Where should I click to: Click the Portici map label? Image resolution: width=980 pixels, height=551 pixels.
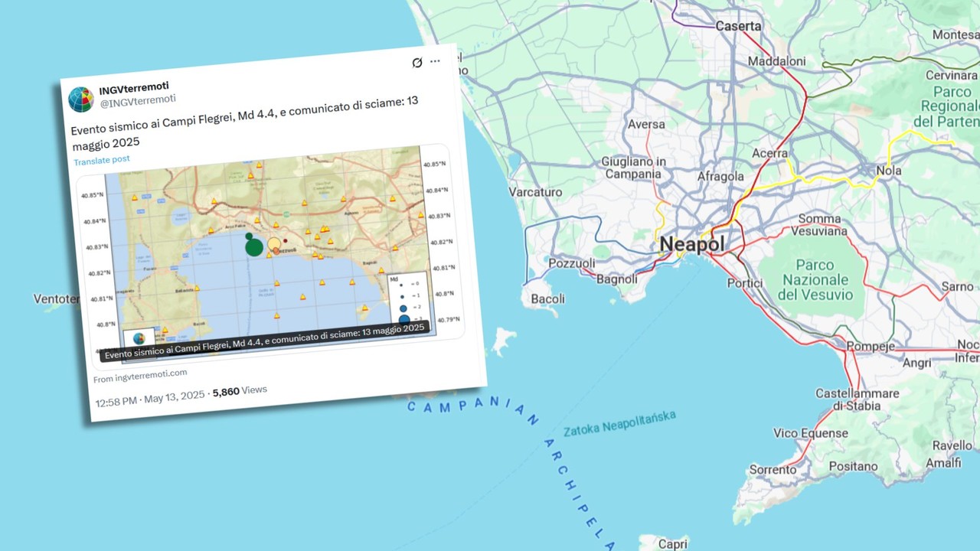[x=745, y=283]
